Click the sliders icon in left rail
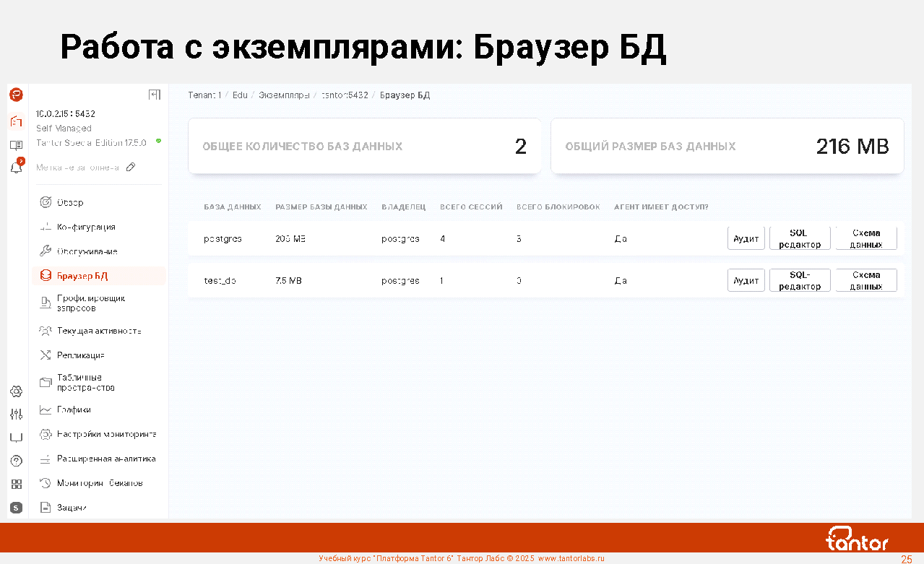Viewport: 924px width, 564px height. coord(16,415)
